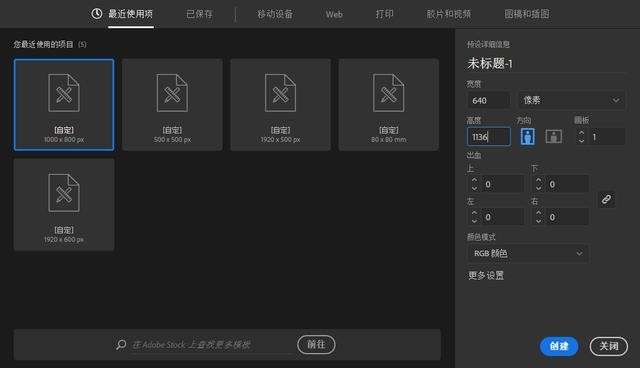This screenshot has width=640, height=368.
Task: Decrease the right bleed (右) value
Action: (538, 221)
